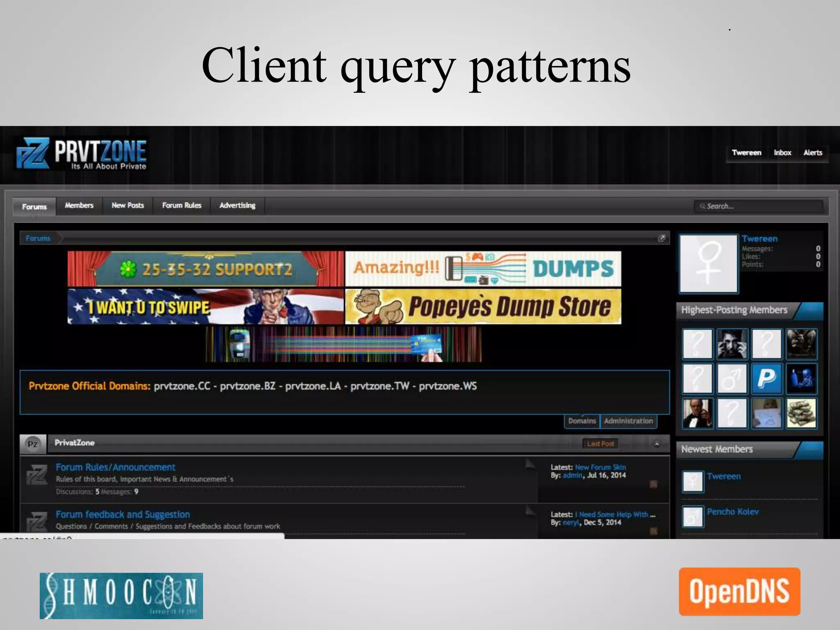Screen dimensions: 840x630
Task: Select the Domains tab
Action: click(582, 421)
